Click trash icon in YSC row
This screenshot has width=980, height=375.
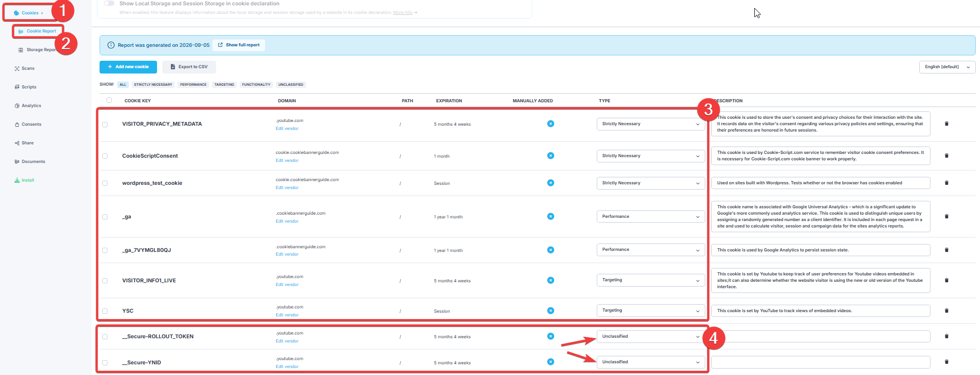pyautogui.click(x=946, y=311)
